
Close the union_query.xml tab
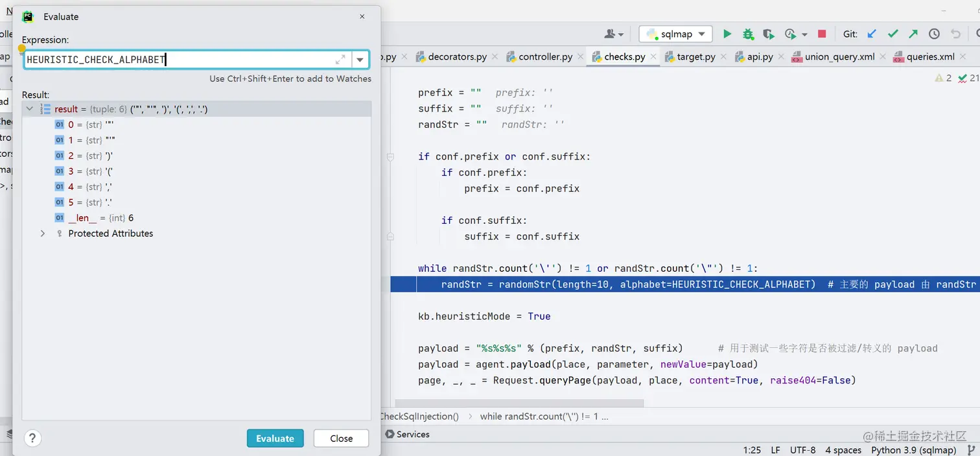coord(882,57)
